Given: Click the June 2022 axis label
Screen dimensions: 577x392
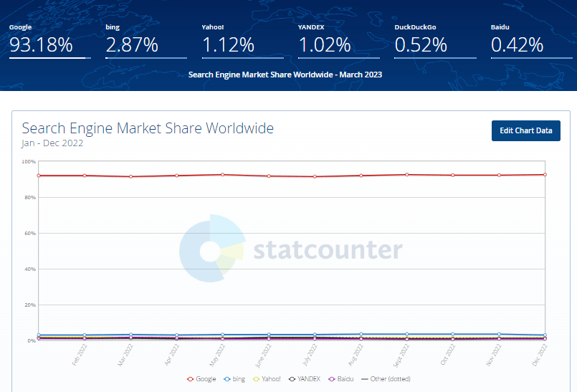Looking at the screenshot, I should (263, 355).
